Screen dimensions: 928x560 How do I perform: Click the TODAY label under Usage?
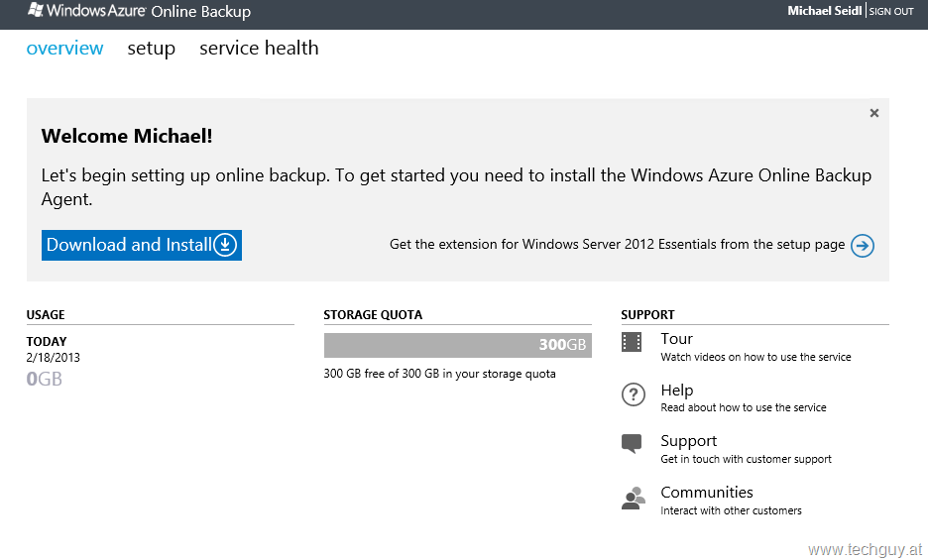tap(47, 342)
